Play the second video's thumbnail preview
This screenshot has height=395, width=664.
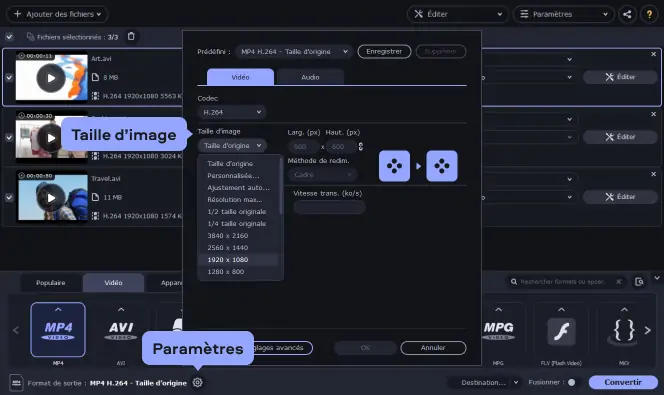(50, 138)
